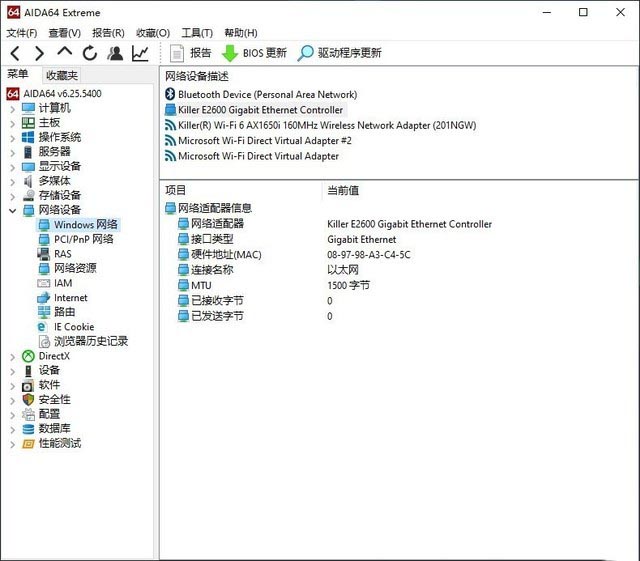Select the 设备 device icon in the tree
This screenshot has width=640, height=561.
coord(28,371)
